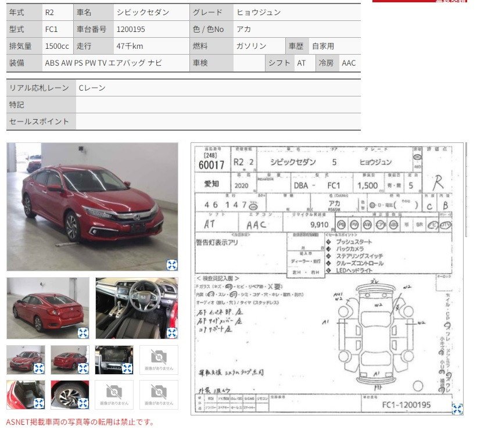Select the Cレーン bidding lane value
Viewport: 477px width, 448px height.
coord(92,88)
